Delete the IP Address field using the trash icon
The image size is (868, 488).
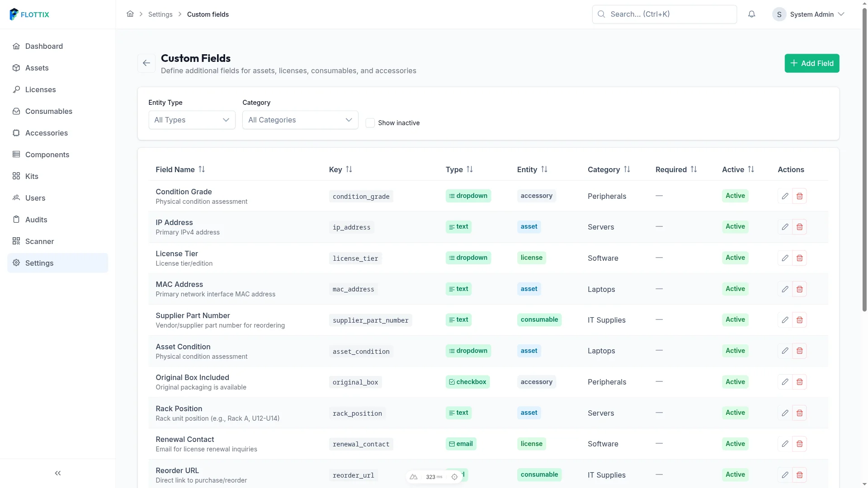[x=800, y=226]
